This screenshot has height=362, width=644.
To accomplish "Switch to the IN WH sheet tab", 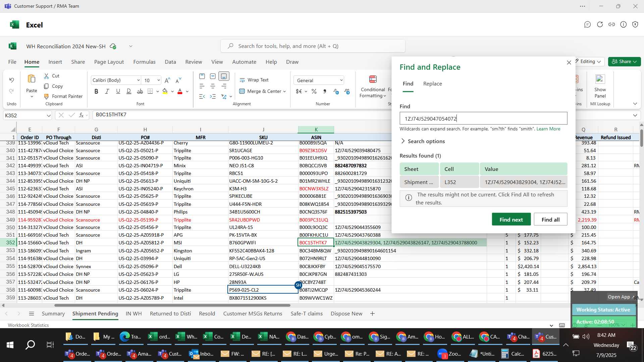I will pyautogui.click(x=133, y=314).
